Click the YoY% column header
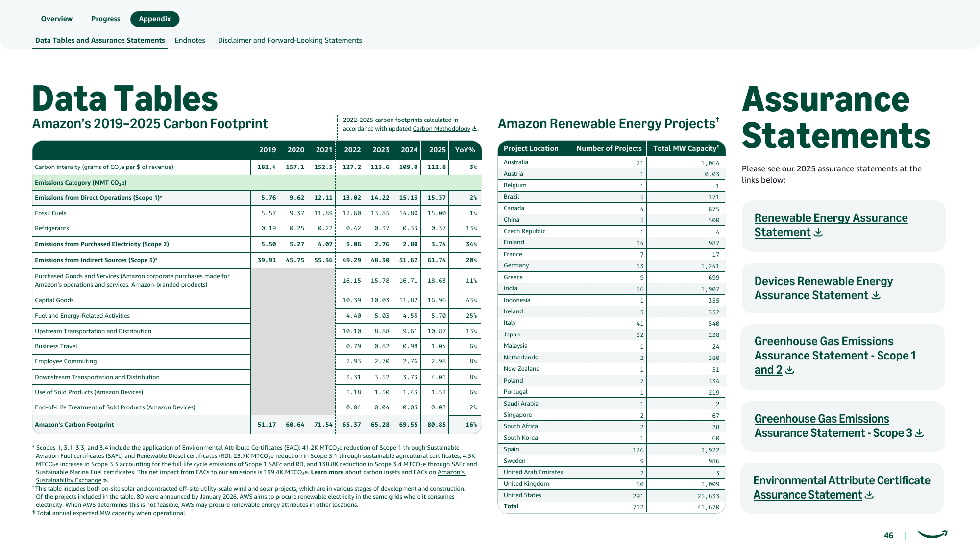 [465, 150]
